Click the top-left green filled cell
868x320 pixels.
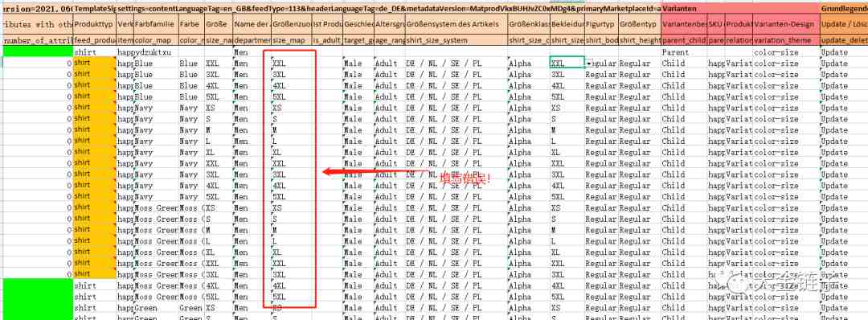pyautogui.click(x=38, y=51)
